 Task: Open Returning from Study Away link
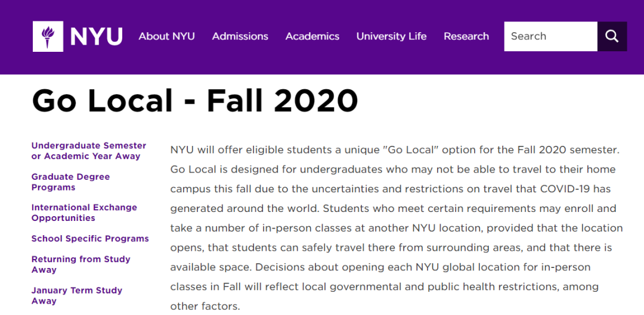(81, 264)
